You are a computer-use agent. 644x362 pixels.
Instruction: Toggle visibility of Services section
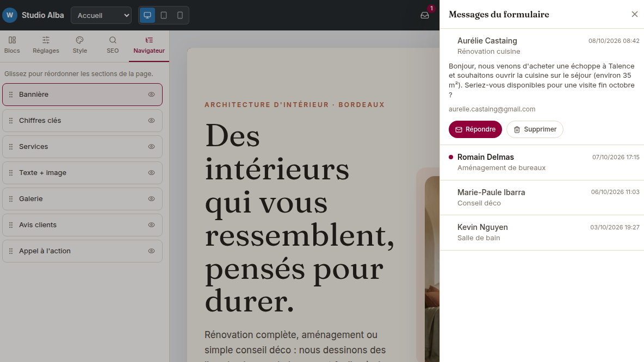(152, 147)
